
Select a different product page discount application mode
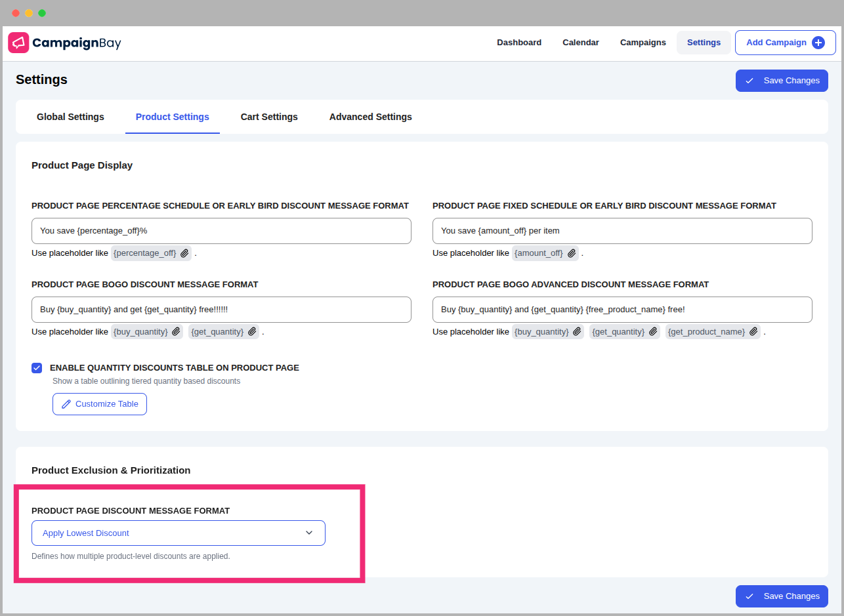(178, 533)
